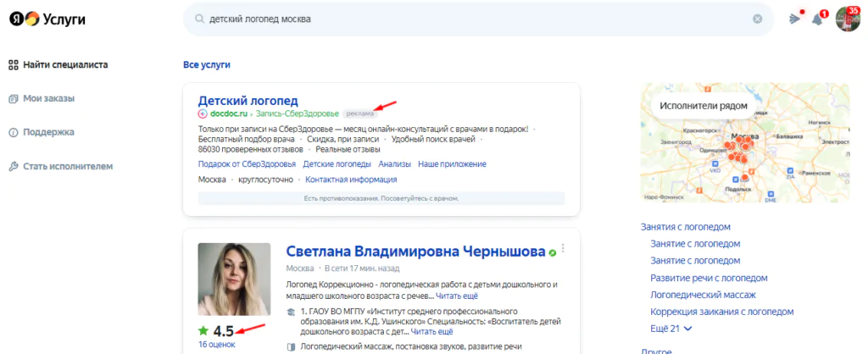Open Мои заказы in sidebar
Screen dimensions: 868x354
coord(48,98)
